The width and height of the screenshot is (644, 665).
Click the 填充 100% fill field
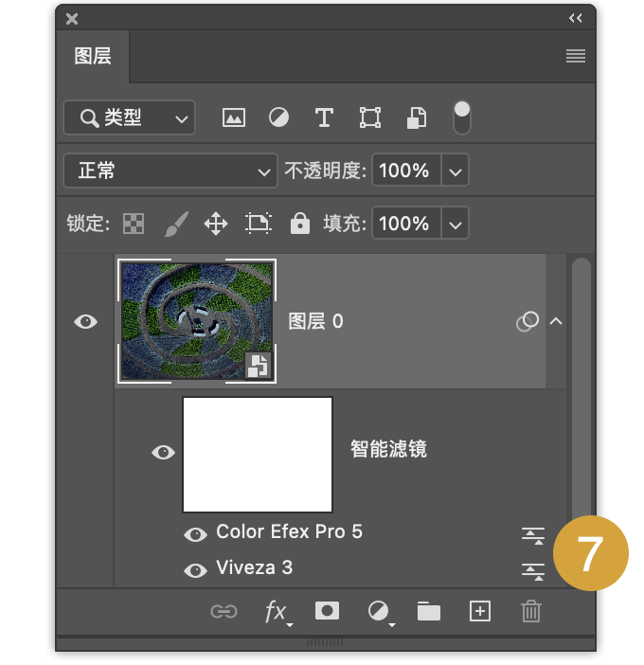pos(406,224)
